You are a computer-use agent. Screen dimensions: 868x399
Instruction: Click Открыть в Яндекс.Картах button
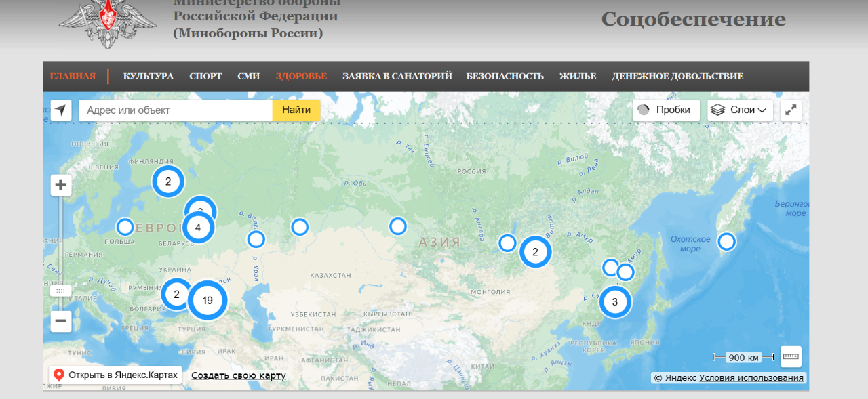115,375
